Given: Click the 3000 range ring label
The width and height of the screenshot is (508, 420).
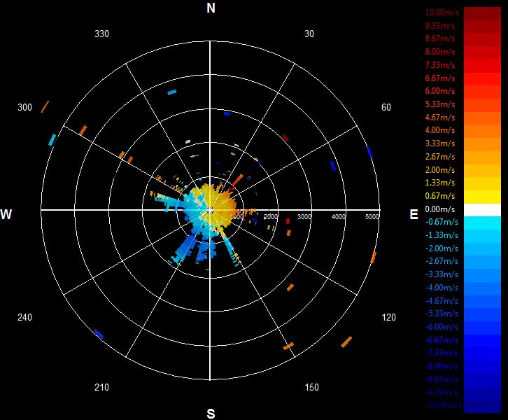Looking at the screenshot, I should 304,216.
